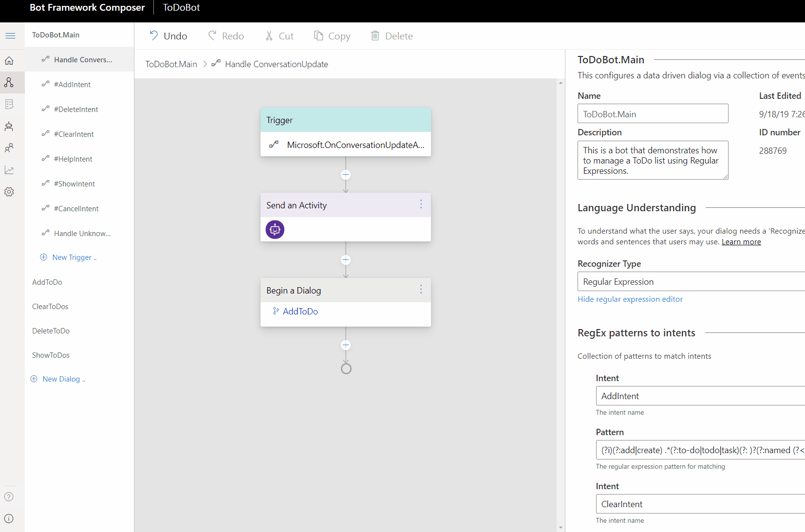
Task: Click the purple bot response icon
Action: (275, 229)
